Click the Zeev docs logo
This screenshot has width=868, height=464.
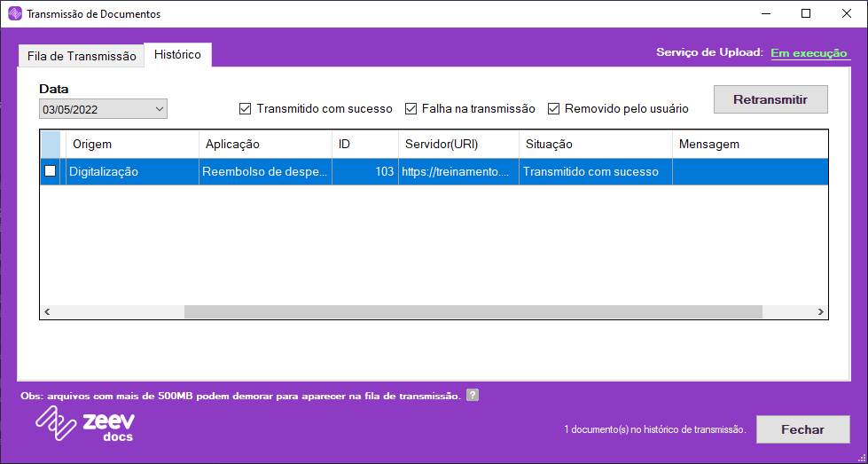pos(85,425)
